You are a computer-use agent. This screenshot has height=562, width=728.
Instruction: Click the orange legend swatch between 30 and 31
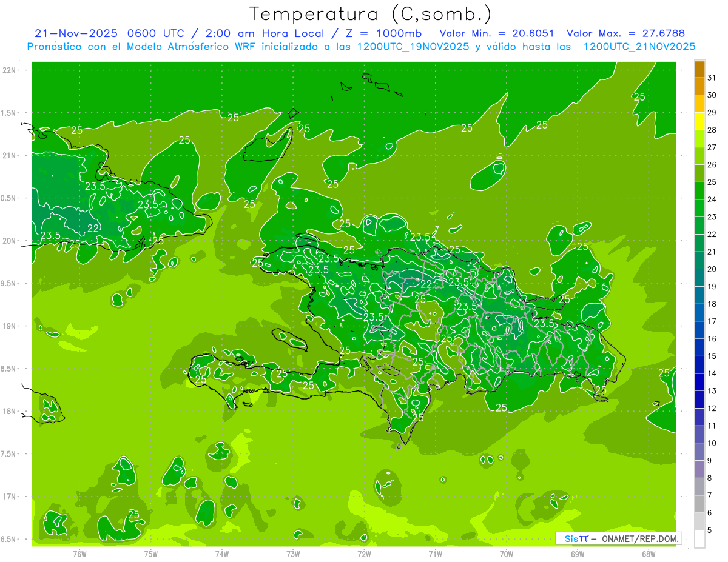pyautogui.click(x=699, y=86)
